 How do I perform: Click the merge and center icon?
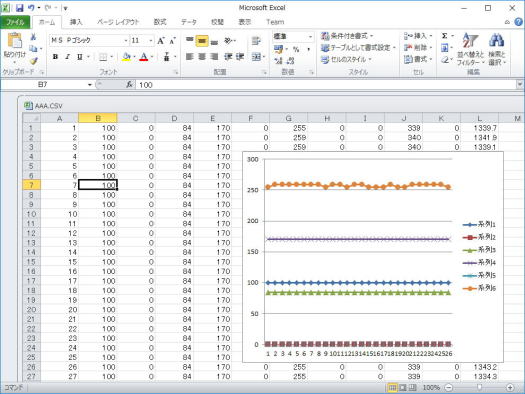[256, 57]
